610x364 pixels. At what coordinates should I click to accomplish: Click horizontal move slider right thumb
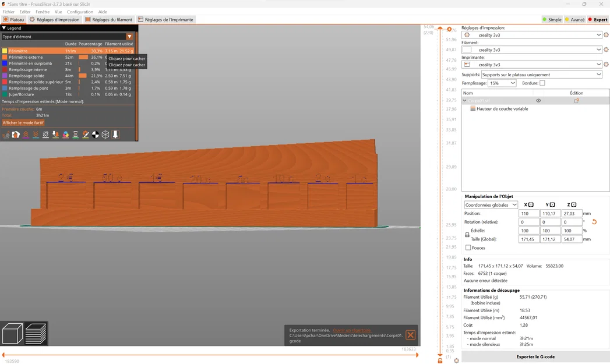pyautogui.click(x=417, y=355)
